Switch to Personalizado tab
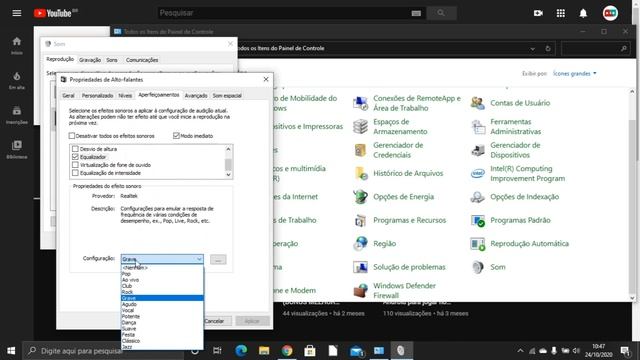Screen dimensions: 640x360 click(97, 96)
